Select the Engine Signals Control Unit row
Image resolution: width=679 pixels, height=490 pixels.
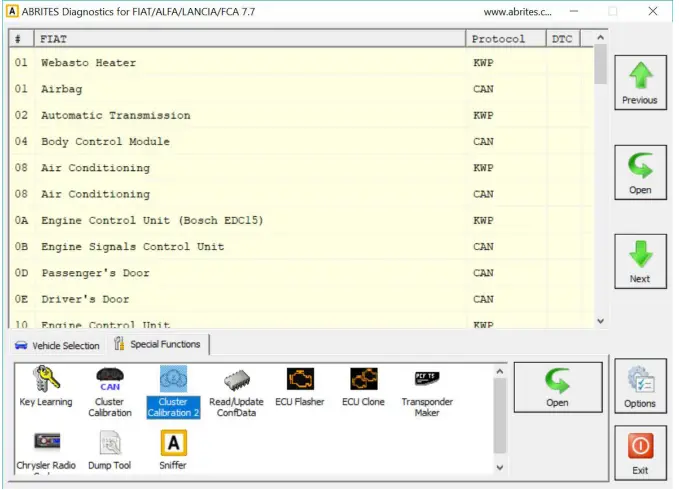click(301, 247)
